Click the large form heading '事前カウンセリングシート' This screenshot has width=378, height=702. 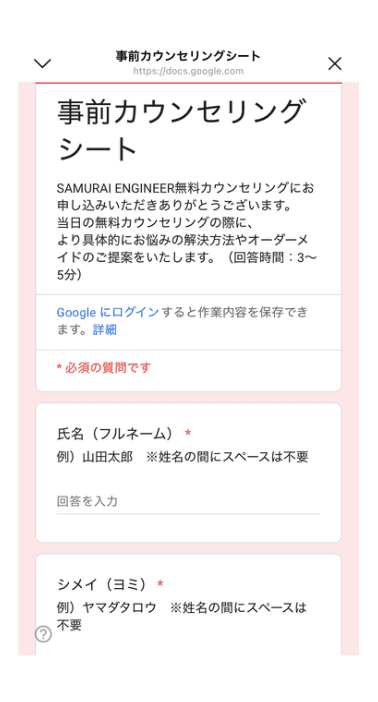[x=181, y=130]
